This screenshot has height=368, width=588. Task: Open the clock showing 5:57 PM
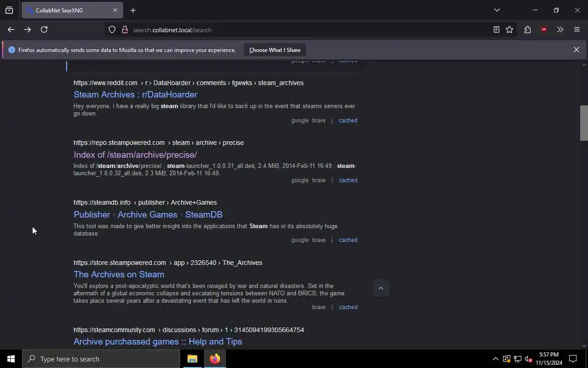(549, 359)
